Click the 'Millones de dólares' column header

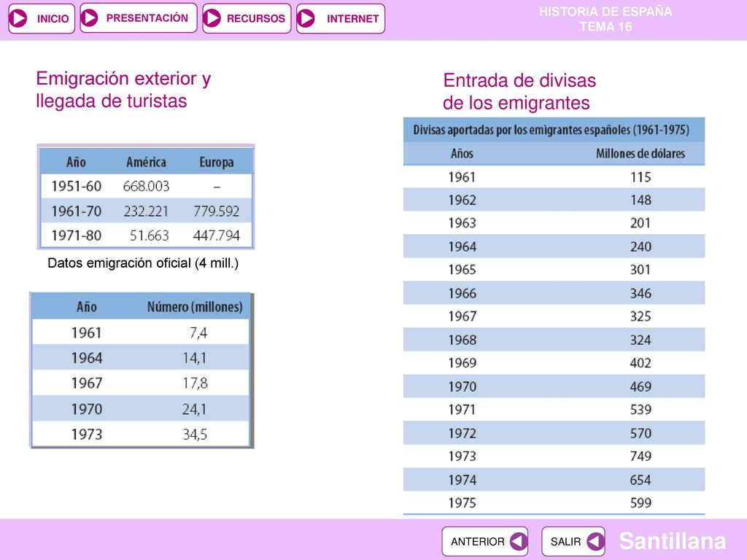[640, 153]
